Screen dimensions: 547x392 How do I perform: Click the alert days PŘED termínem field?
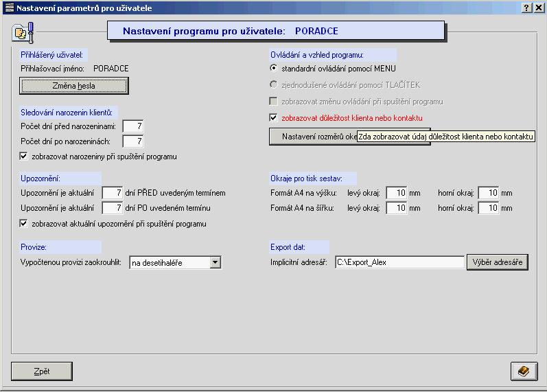click(112, 193)
